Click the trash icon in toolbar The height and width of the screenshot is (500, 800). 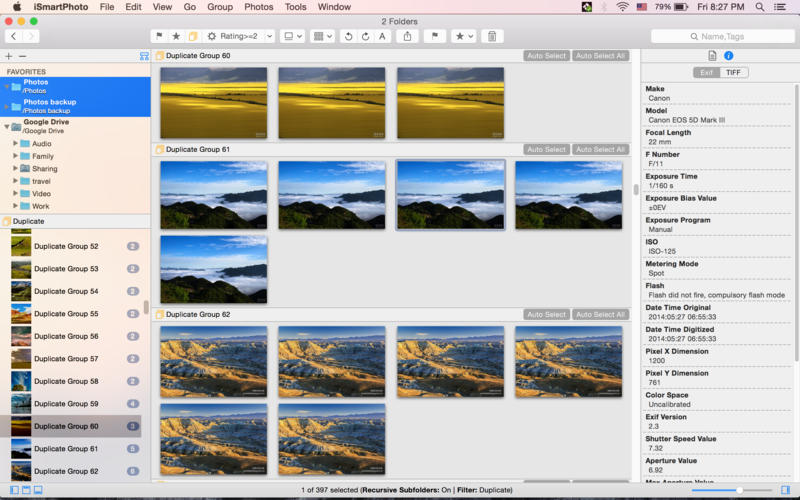tap(491, 36)
